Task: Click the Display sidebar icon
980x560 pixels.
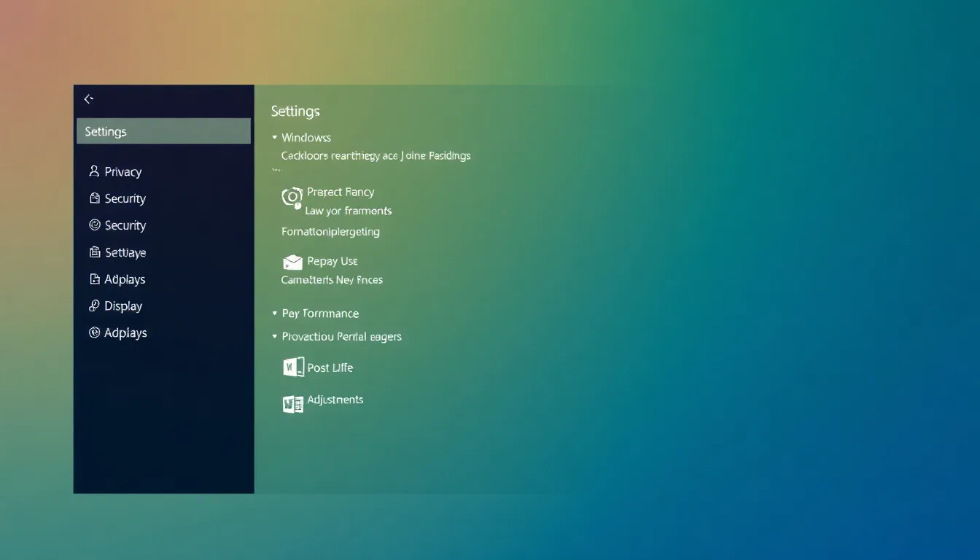Action: pos(94,306)
